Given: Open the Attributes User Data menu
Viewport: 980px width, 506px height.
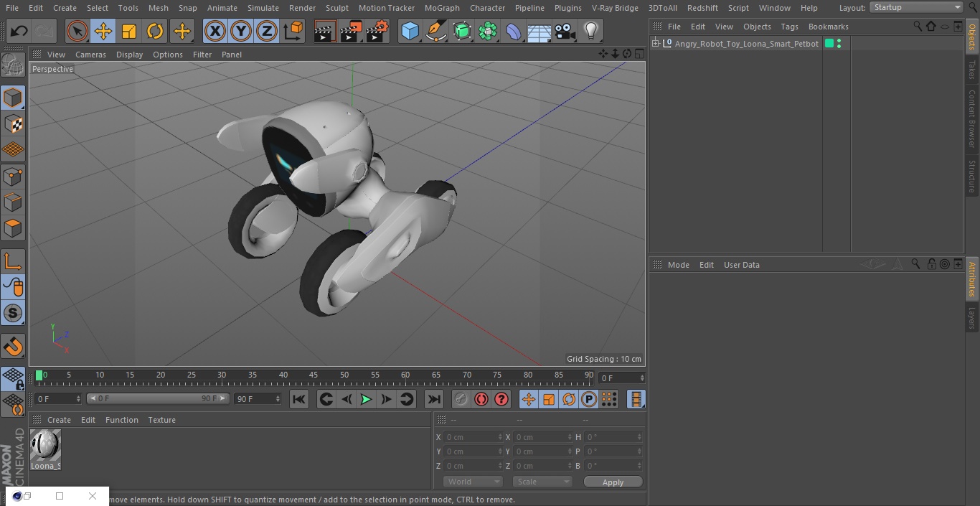Looking at the screenshot, I should click(x=741, y=265).
